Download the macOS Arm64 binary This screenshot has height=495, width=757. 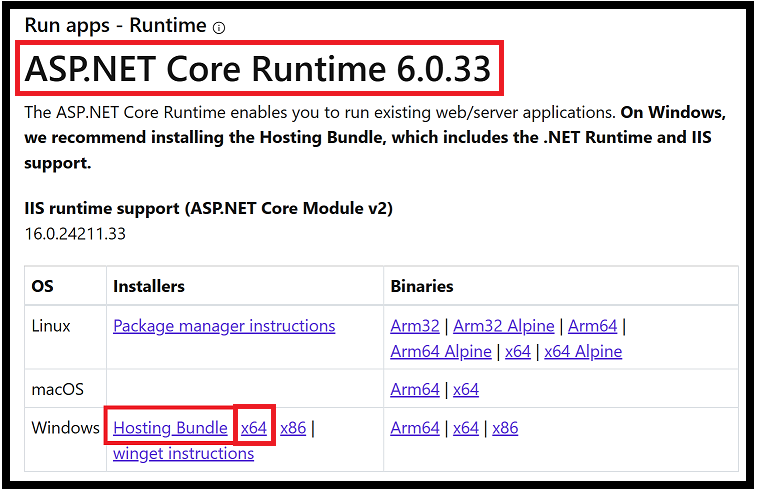point(415,390)
